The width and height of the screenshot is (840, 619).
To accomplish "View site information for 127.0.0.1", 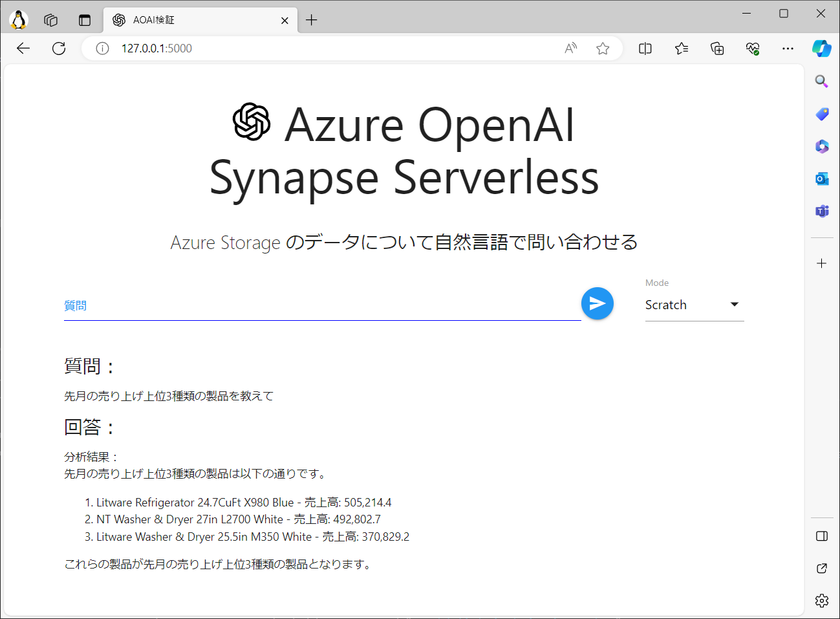I will click(x=102, y=49).
